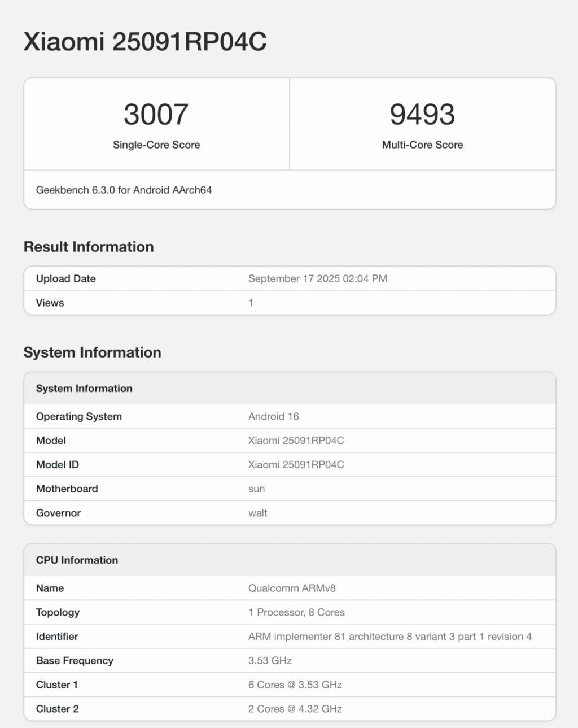Click Geekbench 6.3.0 for Android AArch64 text

[x=124, y=190]
